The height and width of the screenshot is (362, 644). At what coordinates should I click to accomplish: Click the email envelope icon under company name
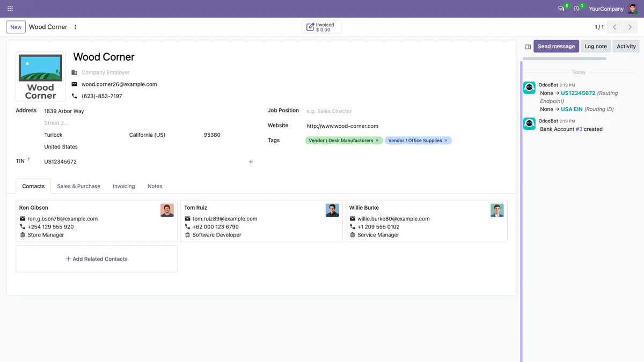click(x=74, y=84)
